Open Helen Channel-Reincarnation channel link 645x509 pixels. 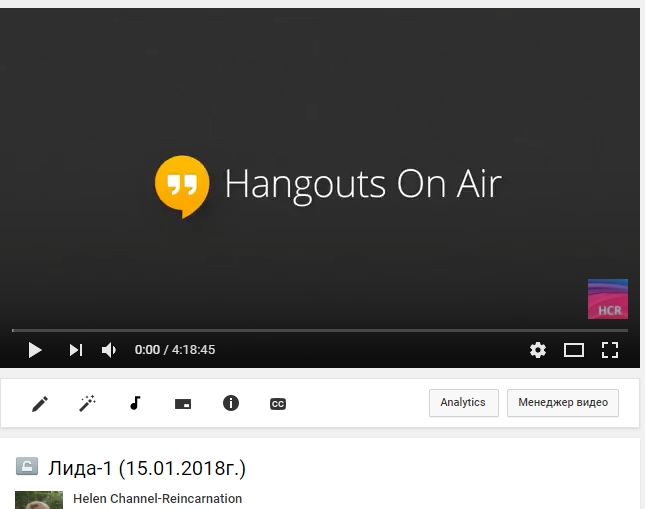coord(157,499)
